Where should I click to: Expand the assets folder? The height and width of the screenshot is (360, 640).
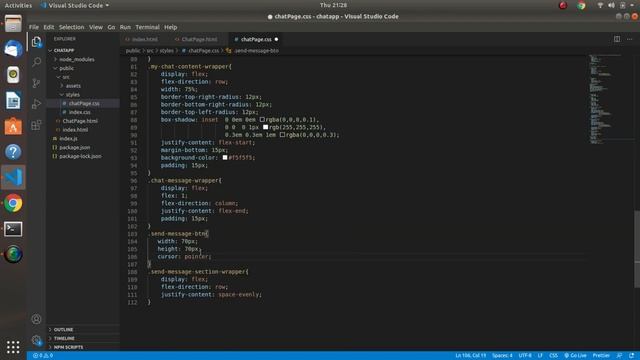pyautogui.click(x=73, y=86)
